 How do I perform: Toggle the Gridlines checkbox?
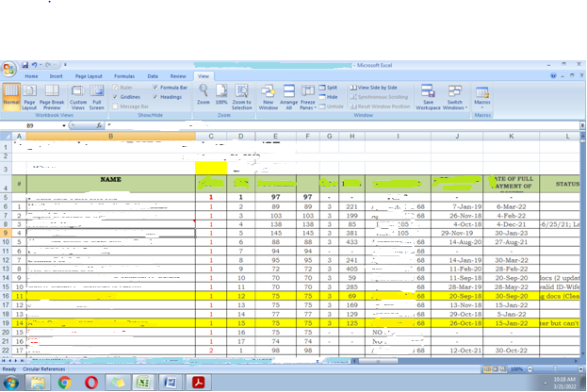[x=115, y=97]
